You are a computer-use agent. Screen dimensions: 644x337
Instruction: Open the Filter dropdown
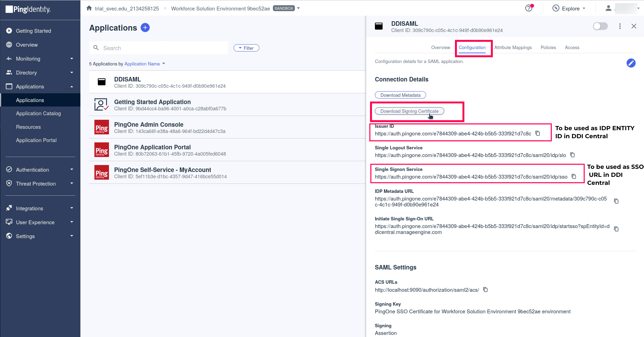coord(246,48)
